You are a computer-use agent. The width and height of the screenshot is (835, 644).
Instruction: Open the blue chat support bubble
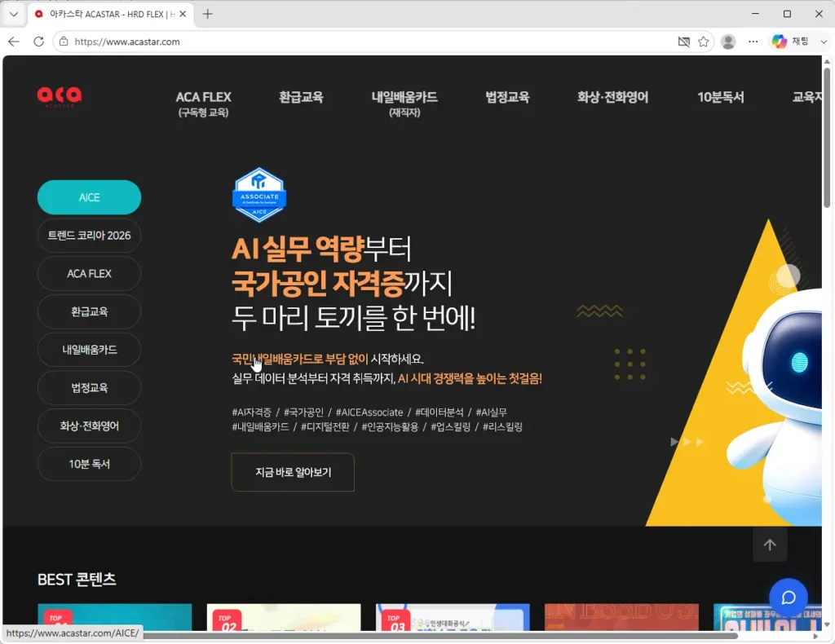(x=789, y=598)
